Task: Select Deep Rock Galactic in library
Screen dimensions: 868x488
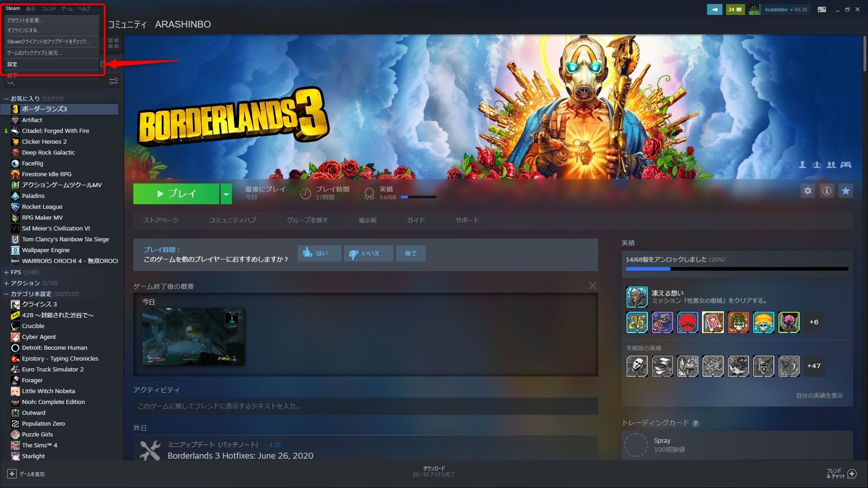Action: click(x=48, y=152)
